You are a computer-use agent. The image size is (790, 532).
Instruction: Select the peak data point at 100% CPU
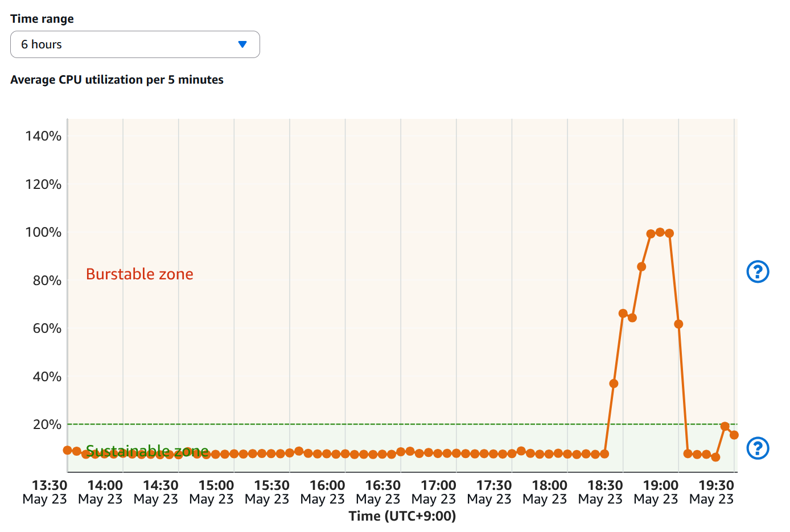click(x=660, y=232)
